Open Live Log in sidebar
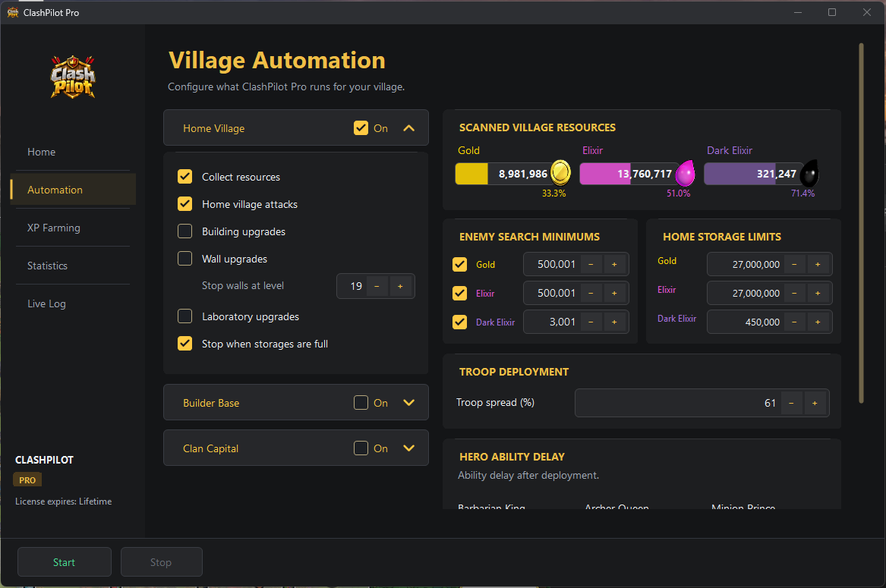886x588 pixels. click(73, 303)
